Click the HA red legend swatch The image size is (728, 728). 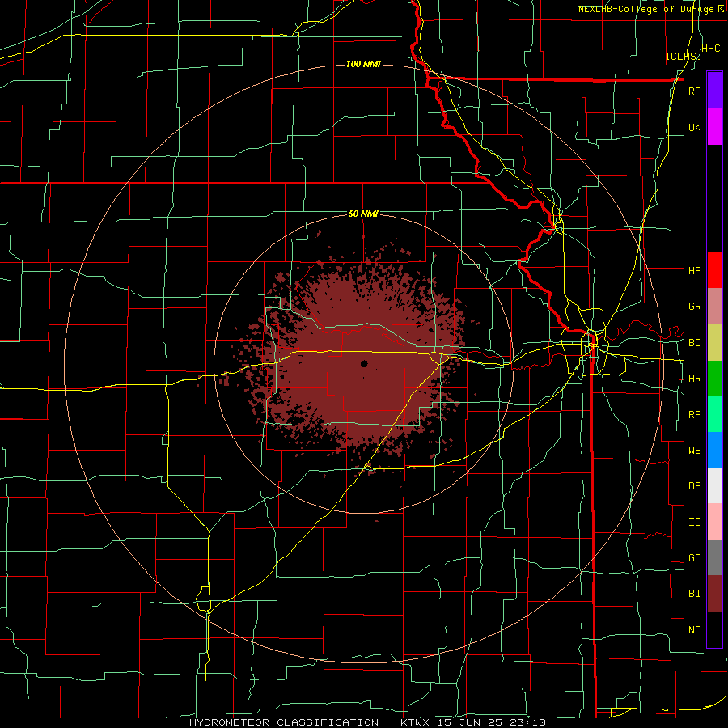tap(714, 270)
